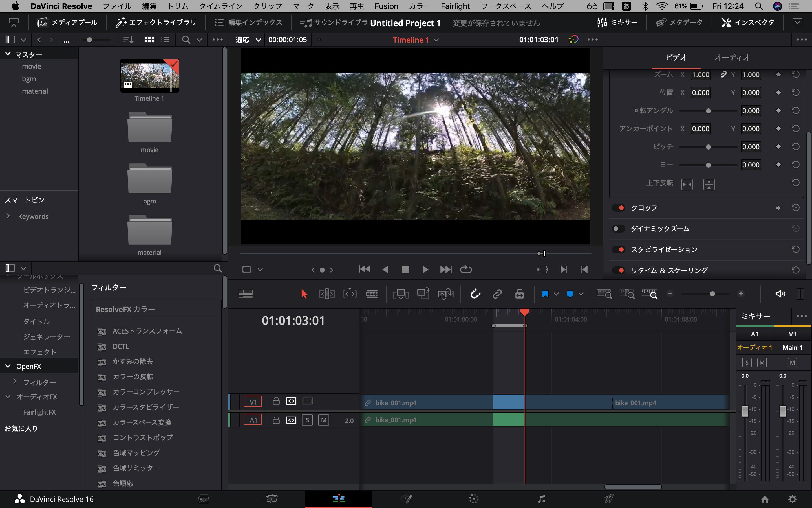Stop playback in the viewer
812x508 pixels.
coord(405,270)
